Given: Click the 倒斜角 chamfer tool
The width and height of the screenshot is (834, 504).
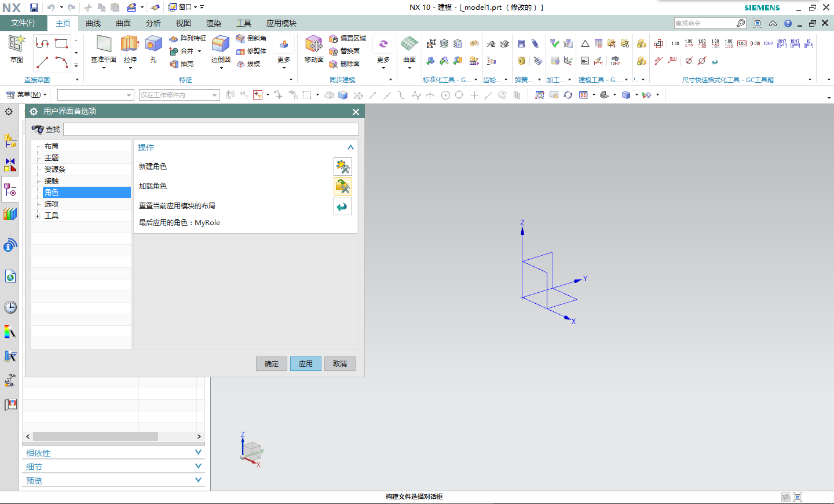Looking at the screenshot, I should (x=251, y=38).
